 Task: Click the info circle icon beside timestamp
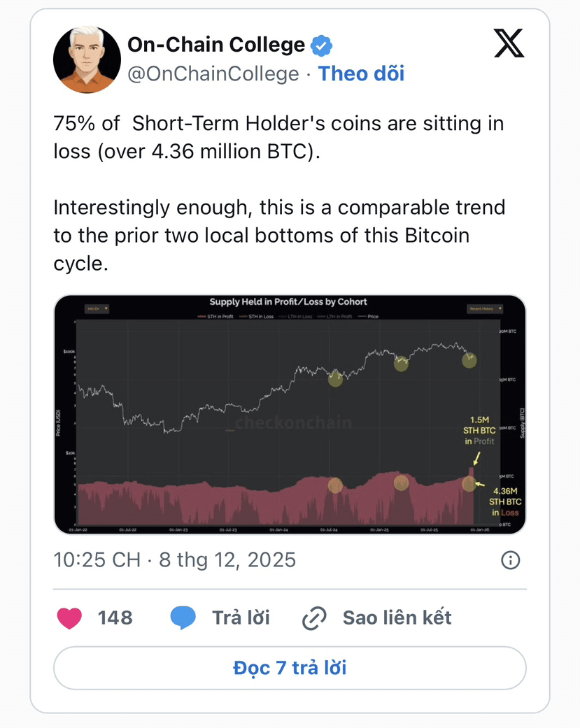(x=511, y=559)
